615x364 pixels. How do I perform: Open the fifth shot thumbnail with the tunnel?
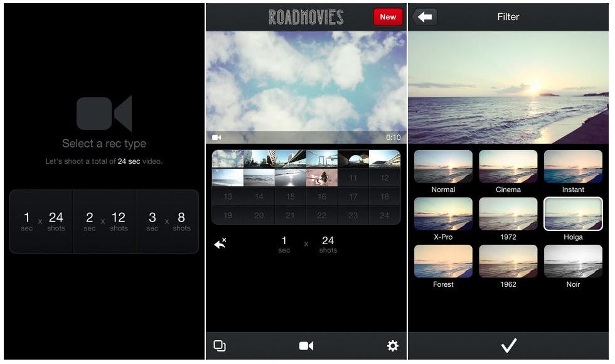click(353, 159)
